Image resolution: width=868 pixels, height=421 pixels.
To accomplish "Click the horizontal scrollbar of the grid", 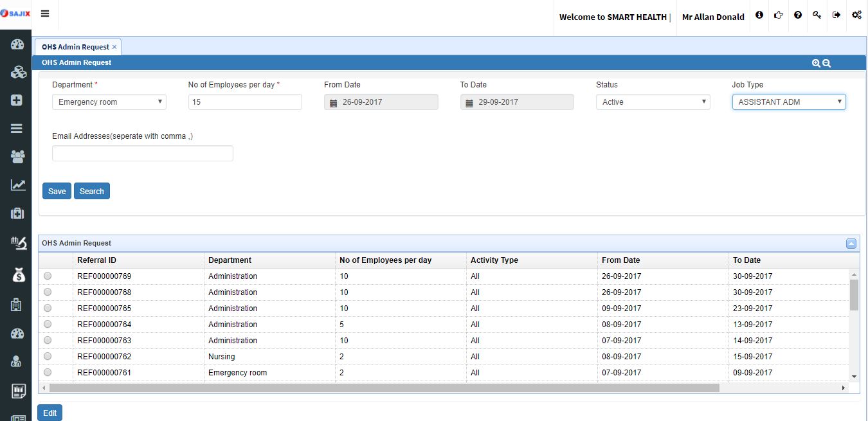I will click(x=384, y=388).
